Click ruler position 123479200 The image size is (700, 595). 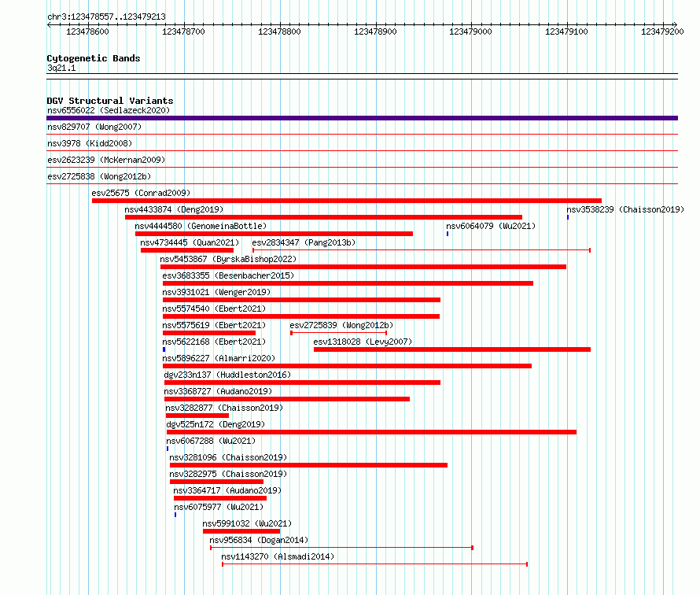point(662,31)
